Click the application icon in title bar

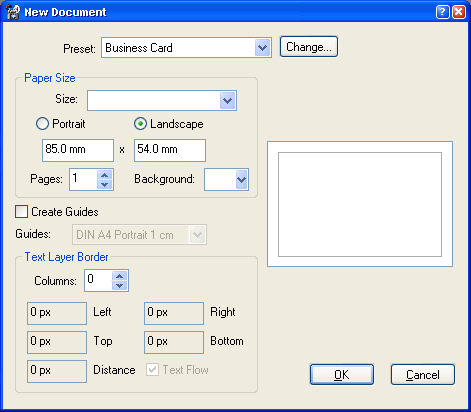tap(13, 12)
